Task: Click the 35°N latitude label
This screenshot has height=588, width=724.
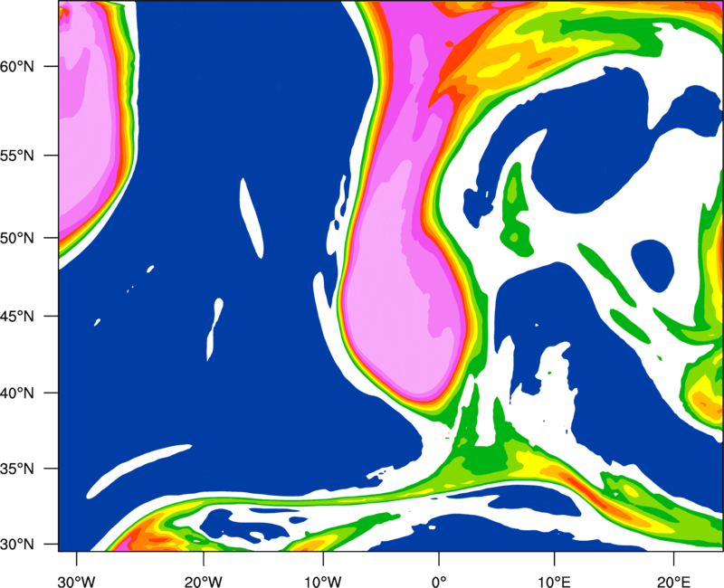Action: coord(17,469)
